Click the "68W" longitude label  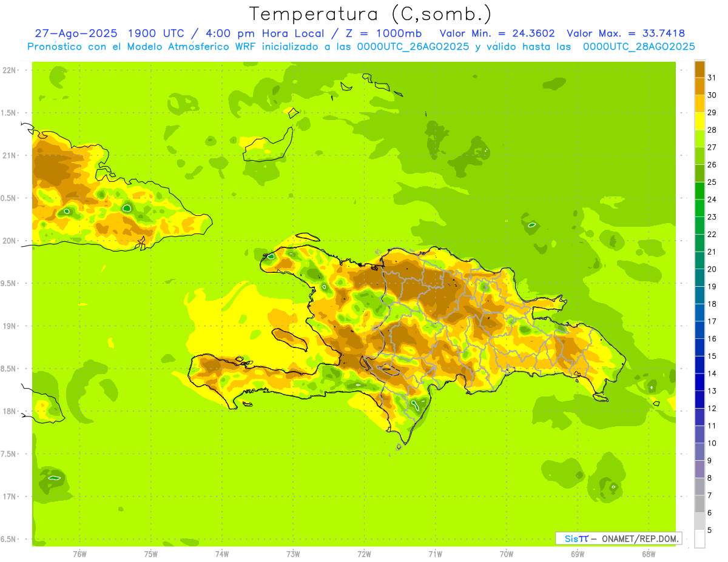649,554
